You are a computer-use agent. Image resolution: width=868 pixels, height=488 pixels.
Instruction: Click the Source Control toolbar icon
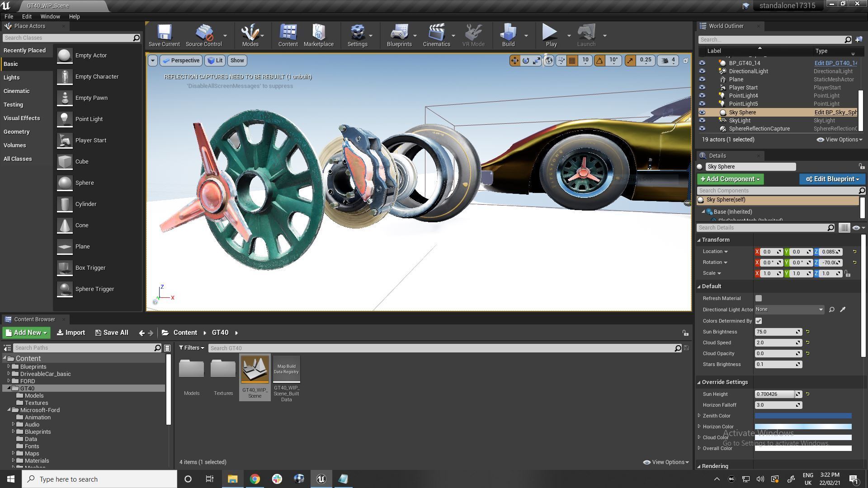[x=203, y=34]
